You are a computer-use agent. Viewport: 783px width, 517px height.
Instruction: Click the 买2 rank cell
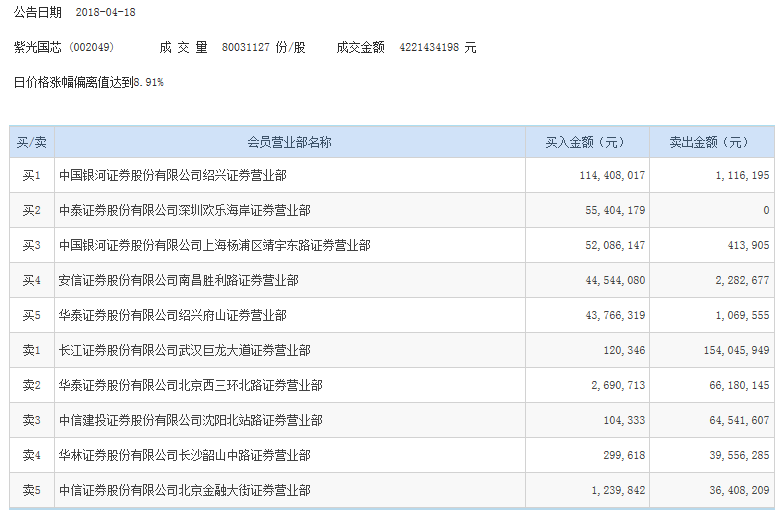click(x=31, y=210)
